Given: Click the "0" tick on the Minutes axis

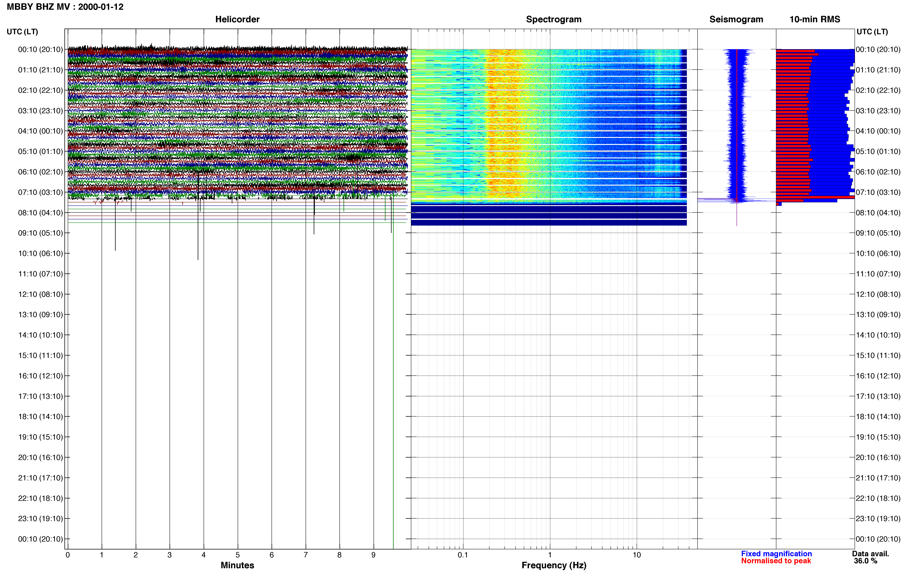Looking at the screenshot, I should [68, 555].
